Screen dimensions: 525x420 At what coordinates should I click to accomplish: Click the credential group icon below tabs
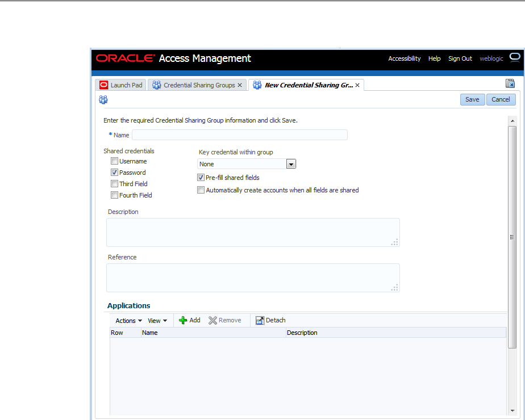[x=103, y=100]
